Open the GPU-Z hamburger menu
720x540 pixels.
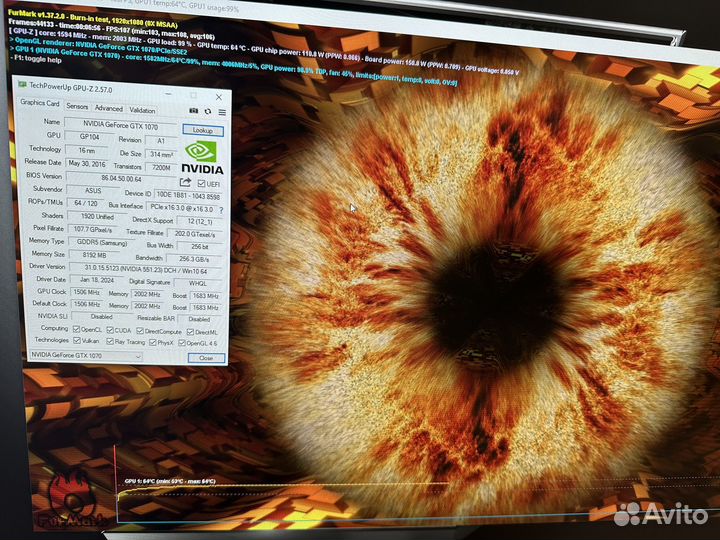tap(221, 112)
